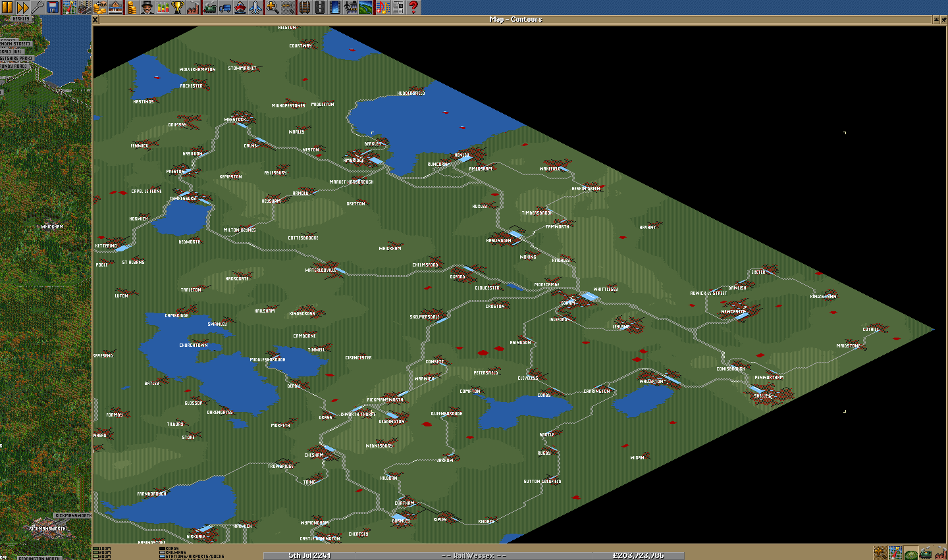Click the WATERLOOVILLE town on the map
Image resolution: width=948 pixels, height=560 pixels.
(321, 270)
